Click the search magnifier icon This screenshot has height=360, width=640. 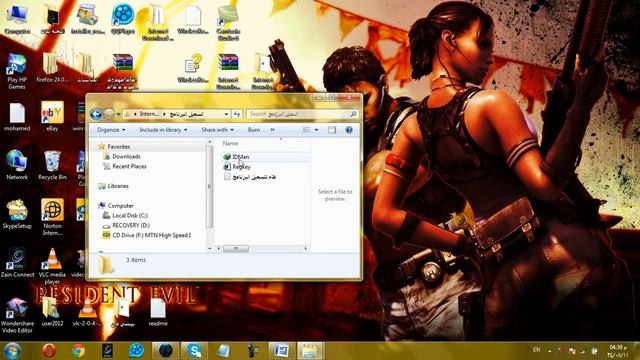[353, 114]
